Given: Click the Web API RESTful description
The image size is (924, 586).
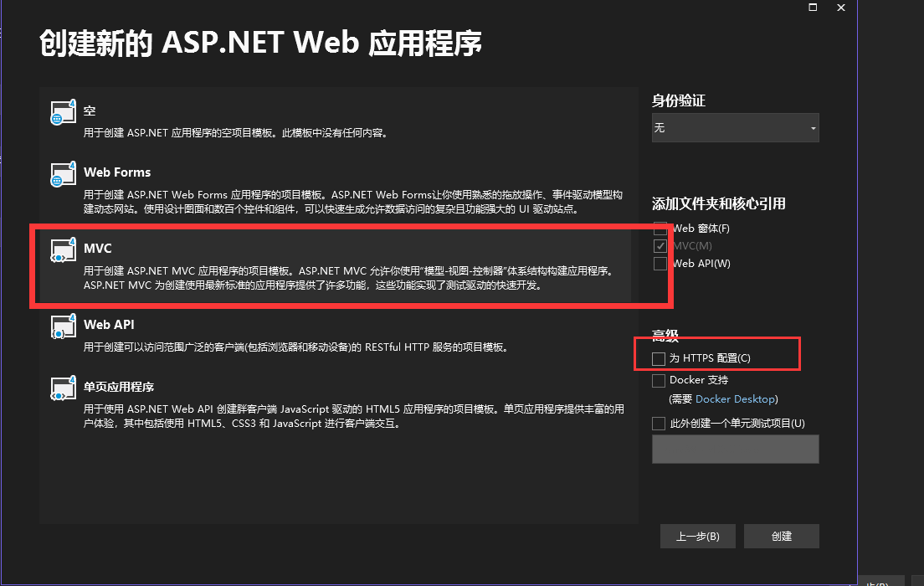Looking at the screenshot, I should (295, 347).
